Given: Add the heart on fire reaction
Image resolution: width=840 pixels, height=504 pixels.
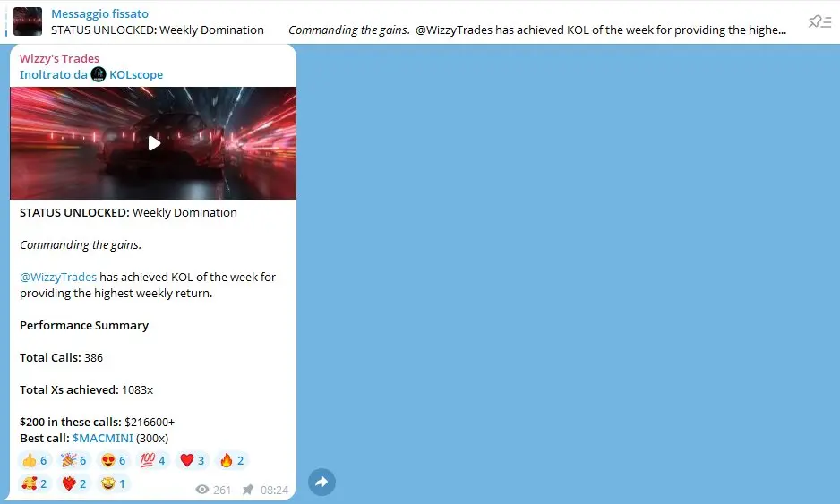Looking at the screenshot, I should click(74, 484).
